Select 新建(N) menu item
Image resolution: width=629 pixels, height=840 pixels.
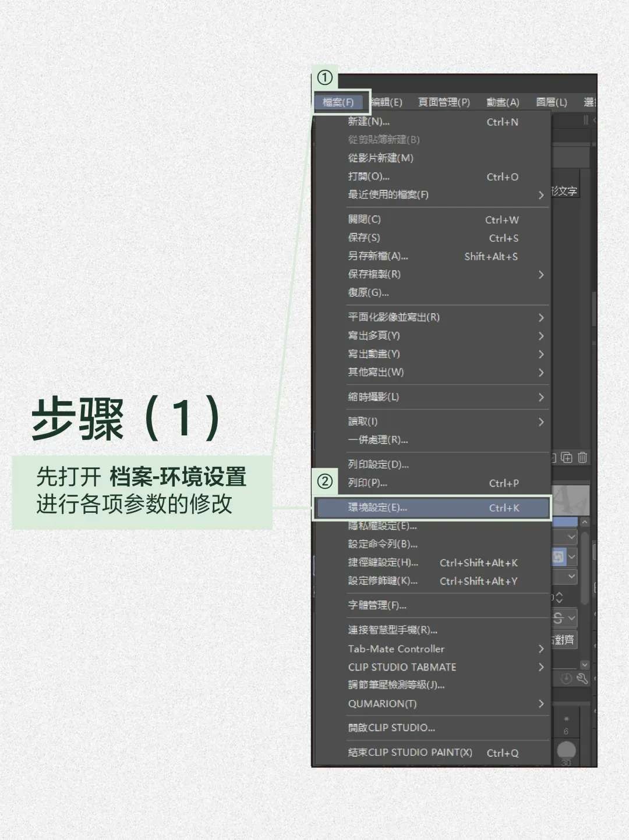pyautogui.click(x=369, y=122)
